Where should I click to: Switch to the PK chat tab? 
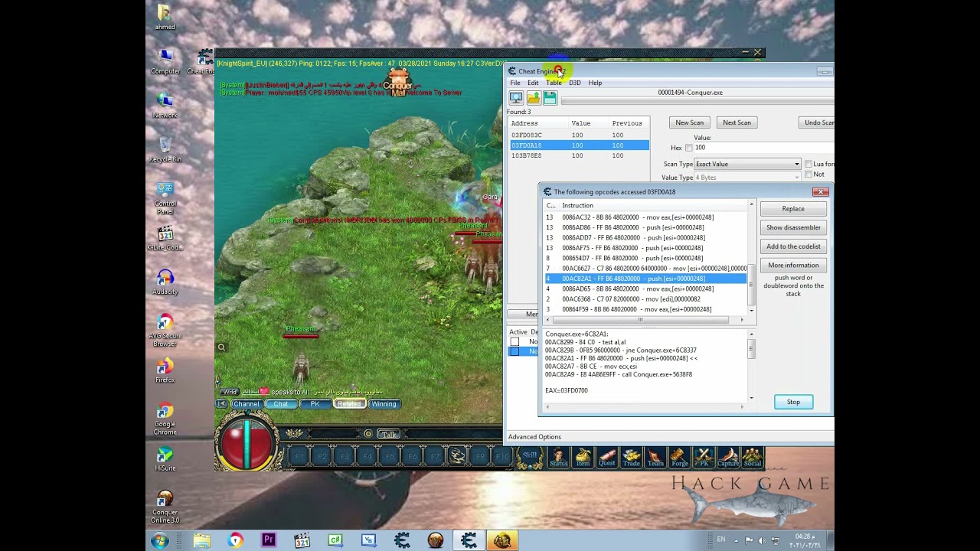coord(315,404)
